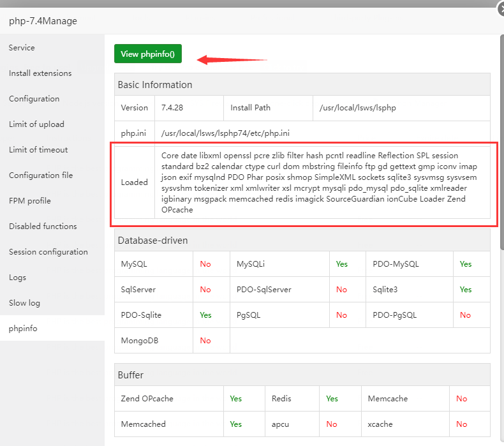Click the Zend OPcache Yes status

pos(236,399)
